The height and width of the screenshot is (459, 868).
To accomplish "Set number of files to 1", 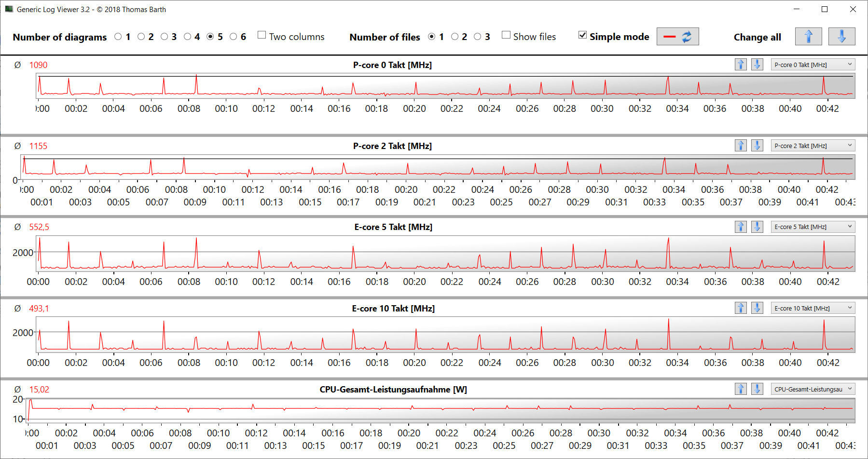I will (432, 37).
